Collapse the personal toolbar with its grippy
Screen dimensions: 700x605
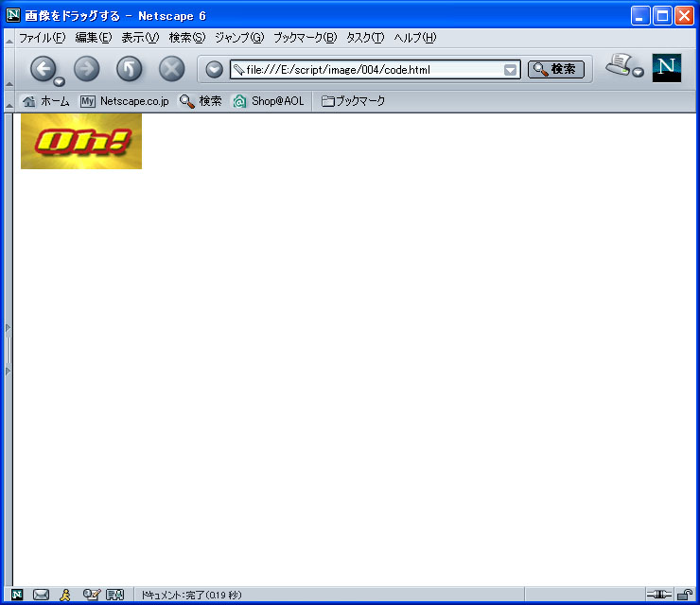tap(9, 101)
